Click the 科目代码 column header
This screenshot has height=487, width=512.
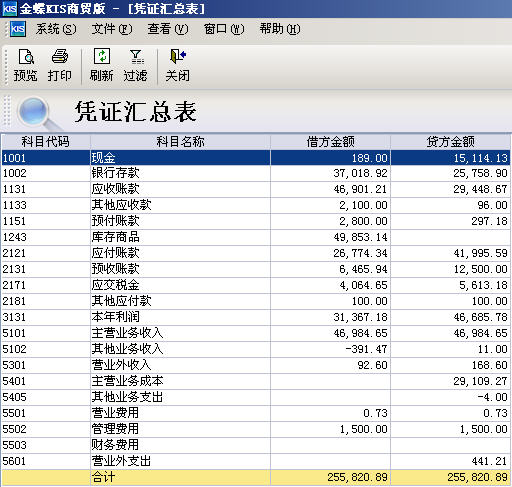(46, 142)
